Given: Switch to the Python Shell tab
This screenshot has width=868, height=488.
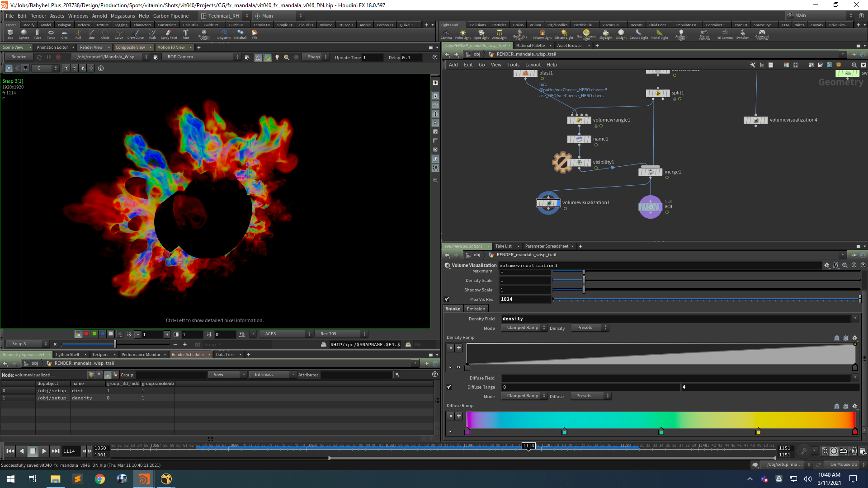Looking at the screenshot, I should 67,355.
